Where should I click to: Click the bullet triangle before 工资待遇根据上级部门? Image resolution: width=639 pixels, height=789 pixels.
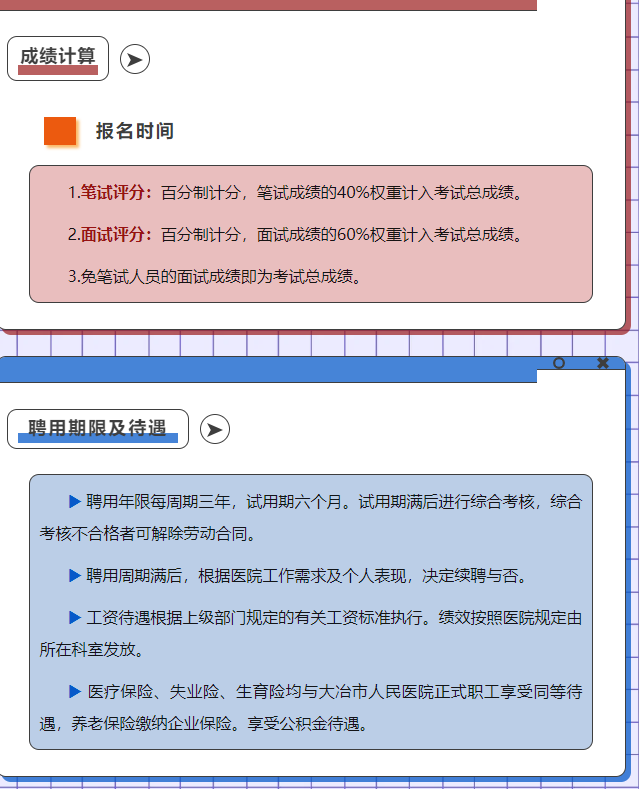(x=75, y=617)
